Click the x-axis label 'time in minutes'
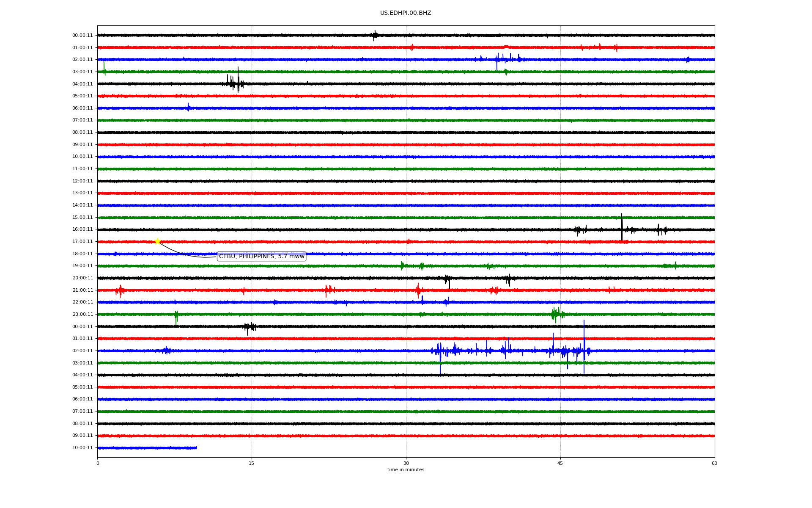Image resolution: width=812 pixels, height=508 pixels. coord(406,470)
